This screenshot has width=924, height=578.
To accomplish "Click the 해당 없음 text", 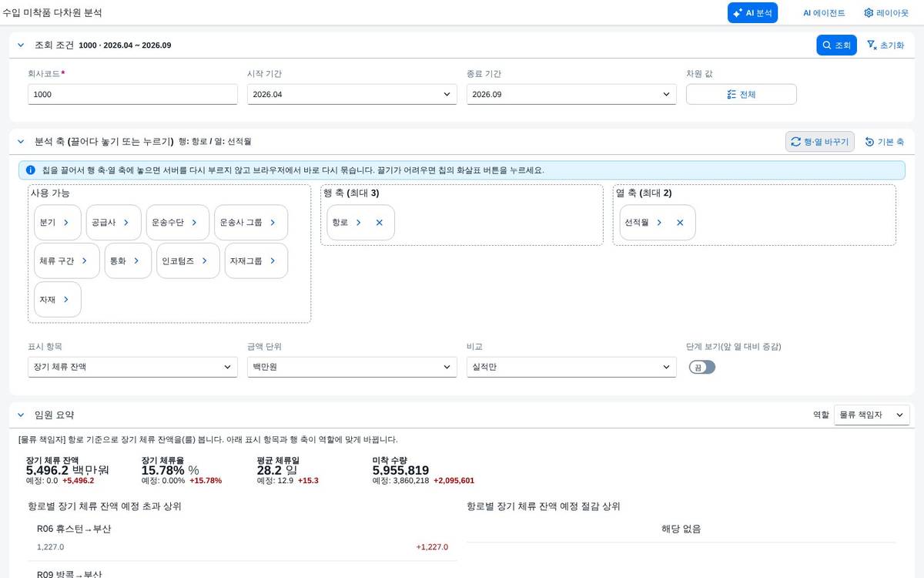I will [x=681, y=529].
